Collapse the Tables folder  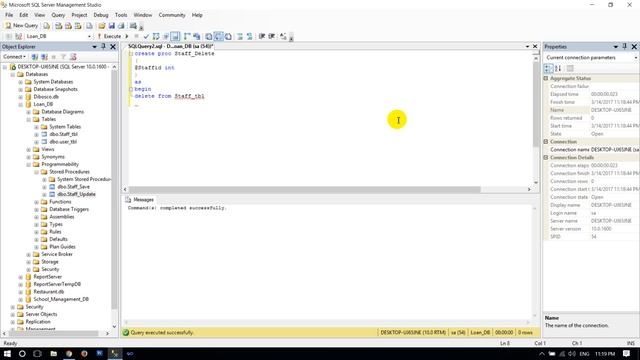coord(29,120)
